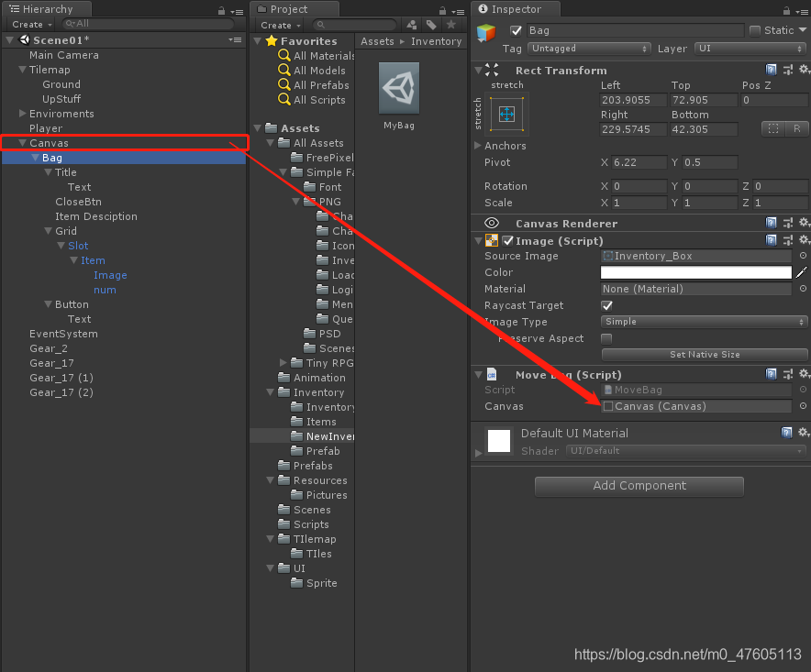The width and height of the screenshot is (811, 672).
Task: Open Image (Script) help reference icon
Action: (x=771, y=240)
